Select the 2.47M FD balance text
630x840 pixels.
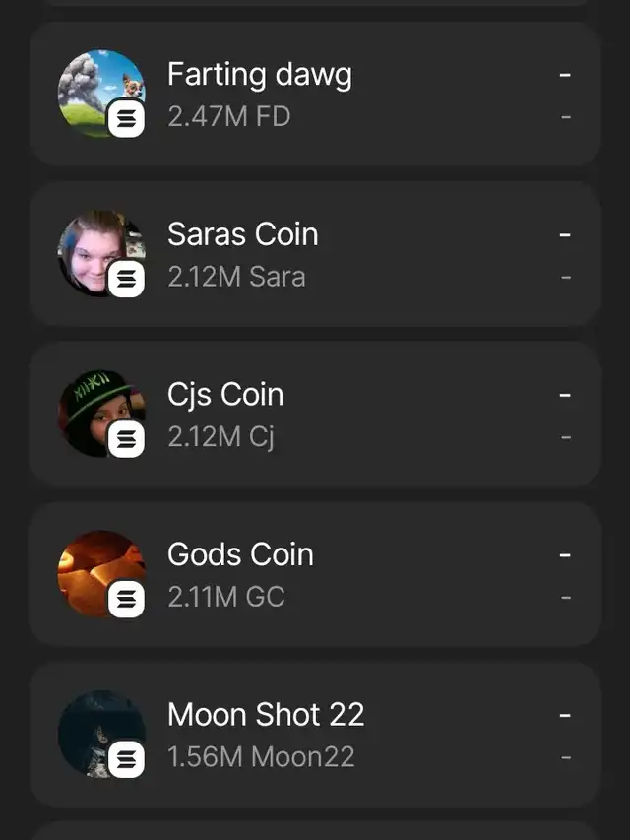click(x=228, y=117)
